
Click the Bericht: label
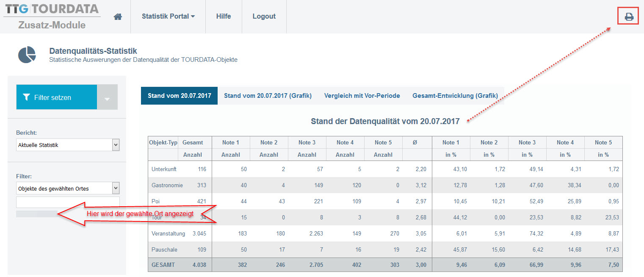tap(27, 133)
